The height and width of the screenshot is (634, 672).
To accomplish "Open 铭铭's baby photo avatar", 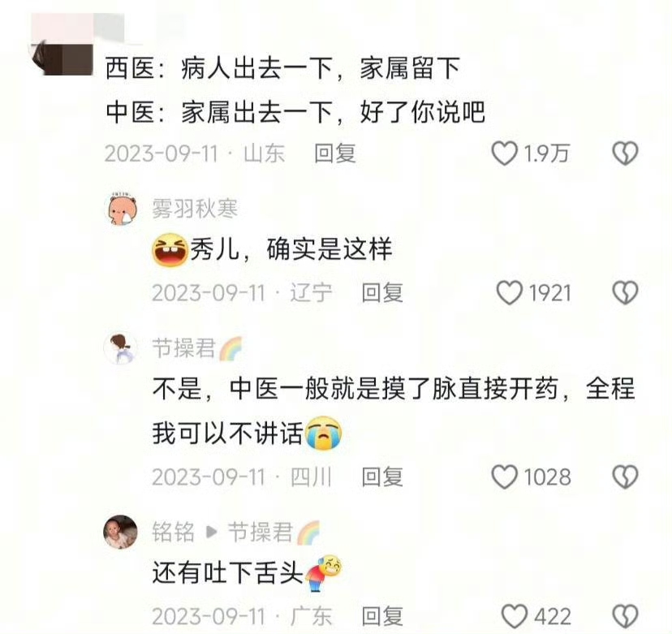I will (121, 532).
